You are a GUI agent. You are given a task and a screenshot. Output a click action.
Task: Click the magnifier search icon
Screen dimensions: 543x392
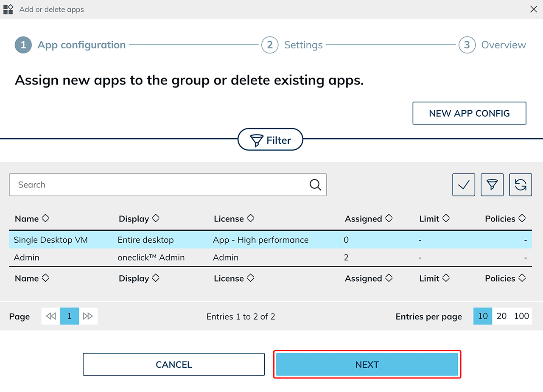[x=315, y=185]
